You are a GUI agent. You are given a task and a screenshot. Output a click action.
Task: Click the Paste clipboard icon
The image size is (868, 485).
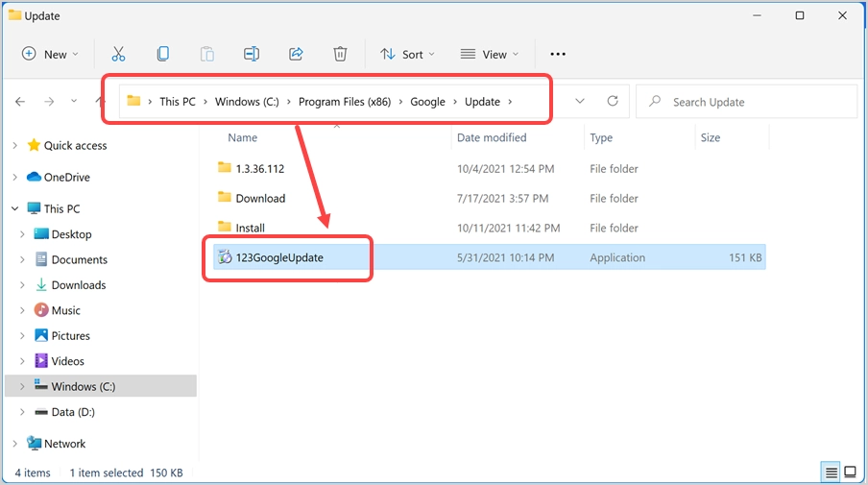pos(207,54)
